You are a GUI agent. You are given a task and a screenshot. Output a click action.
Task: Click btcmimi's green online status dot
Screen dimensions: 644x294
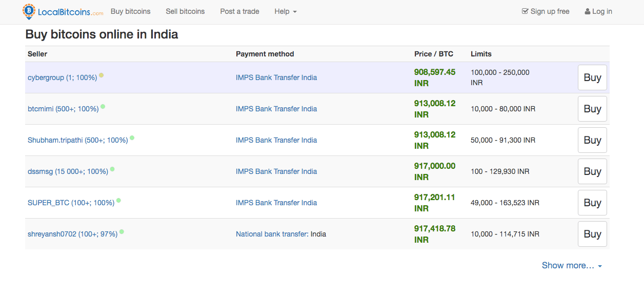(103, 106)
